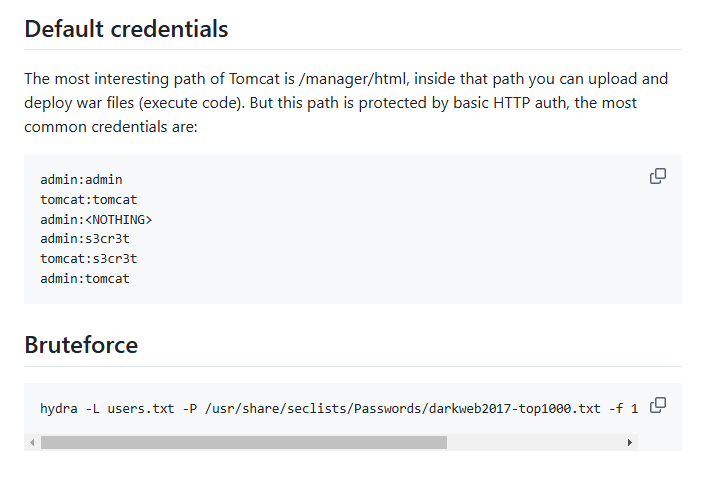705x478 pixels.
Task: Click the Bruteforce heading
Action: click(81, 345)
